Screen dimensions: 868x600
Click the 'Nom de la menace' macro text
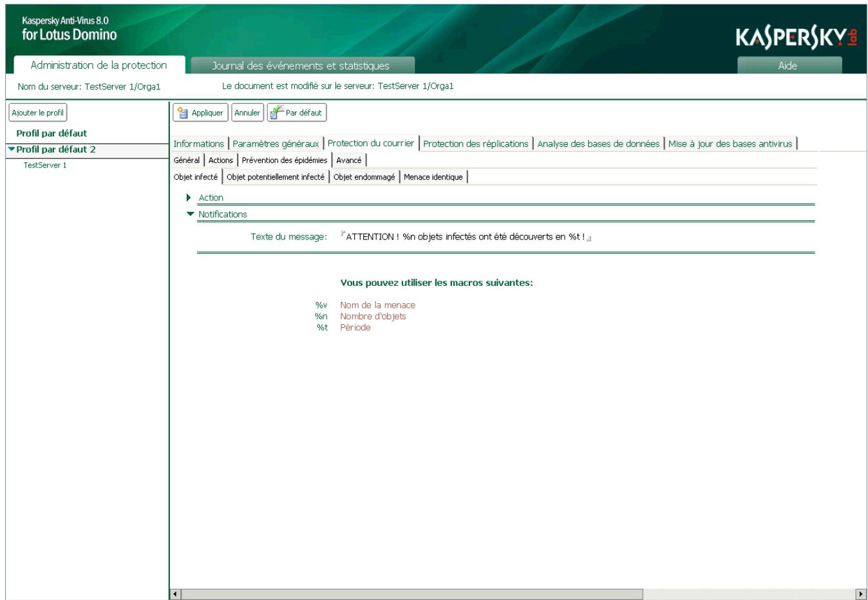(x=377, y=305)
